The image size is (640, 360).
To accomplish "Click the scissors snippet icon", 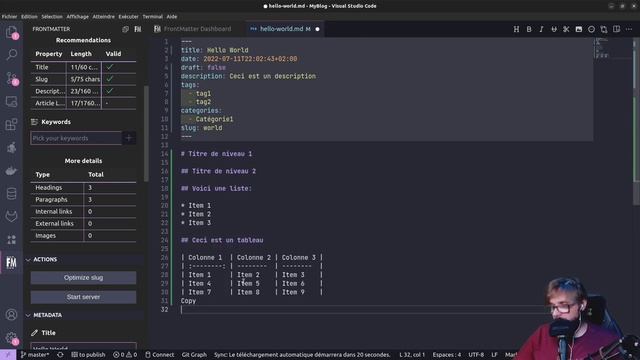I will (x=566, y=29).
